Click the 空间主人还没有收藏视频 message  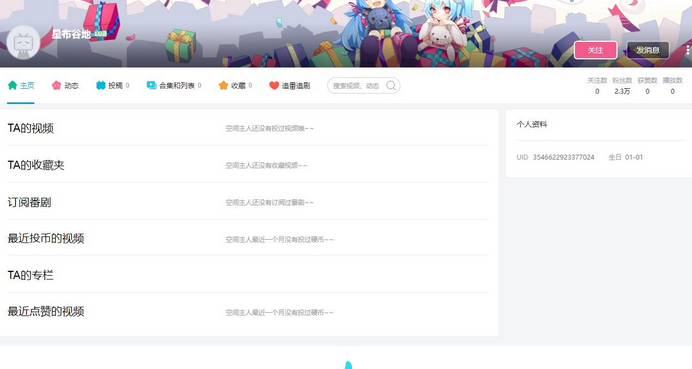[x=267, y=166]
